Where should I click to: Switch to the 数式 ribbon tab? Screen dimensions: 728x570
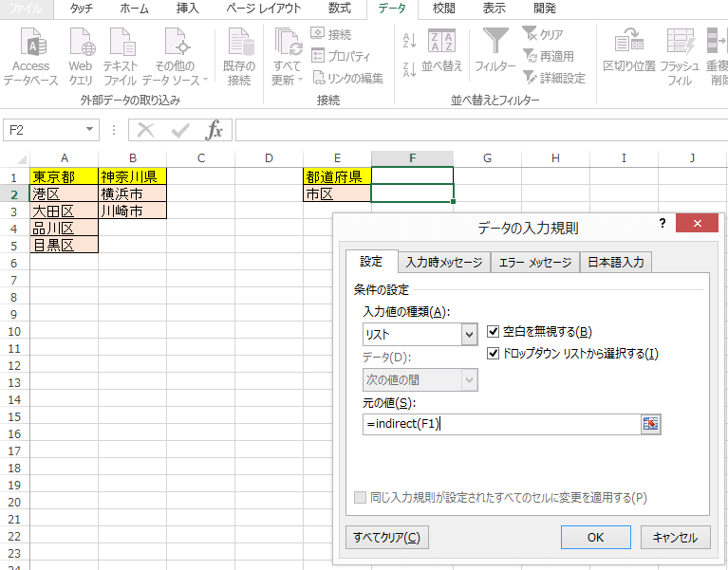340,9
